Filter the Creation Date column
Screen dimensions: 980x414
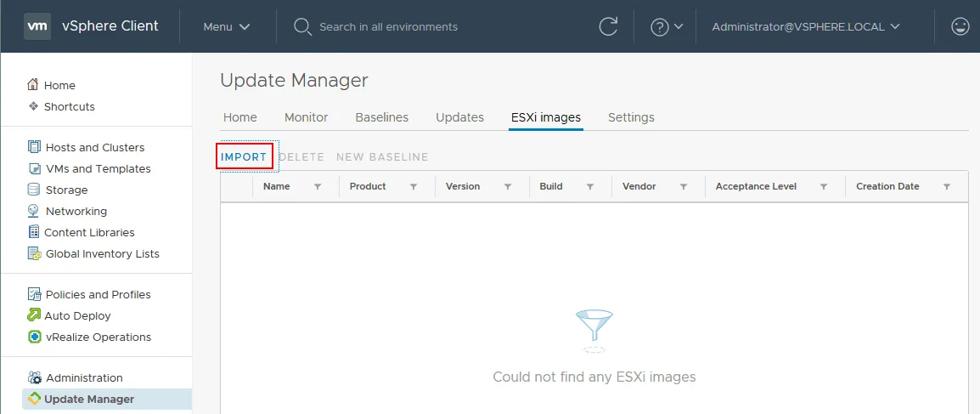947,186
